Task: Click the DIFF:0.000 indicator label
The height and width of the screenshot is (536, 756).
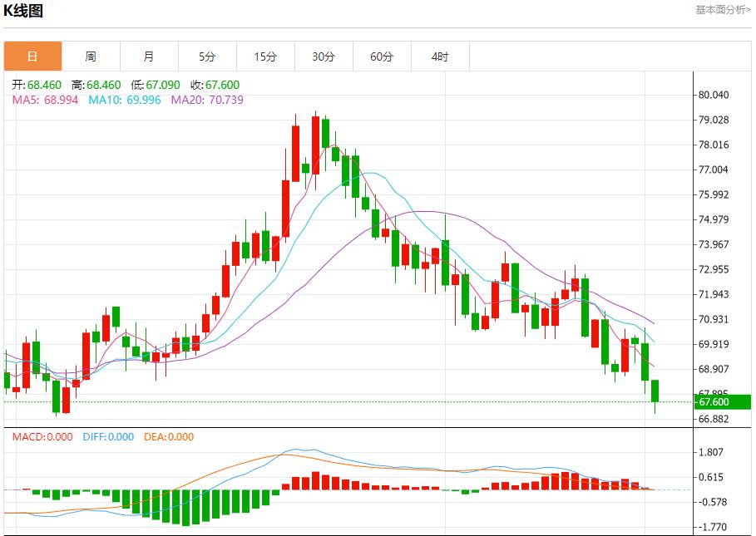Action: 108,437
